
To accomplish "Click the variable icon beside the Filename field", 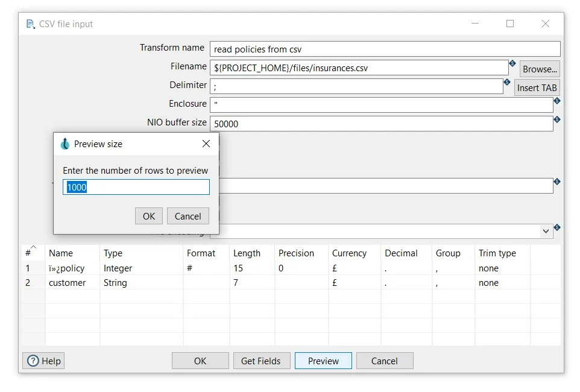I will [512, 63].
